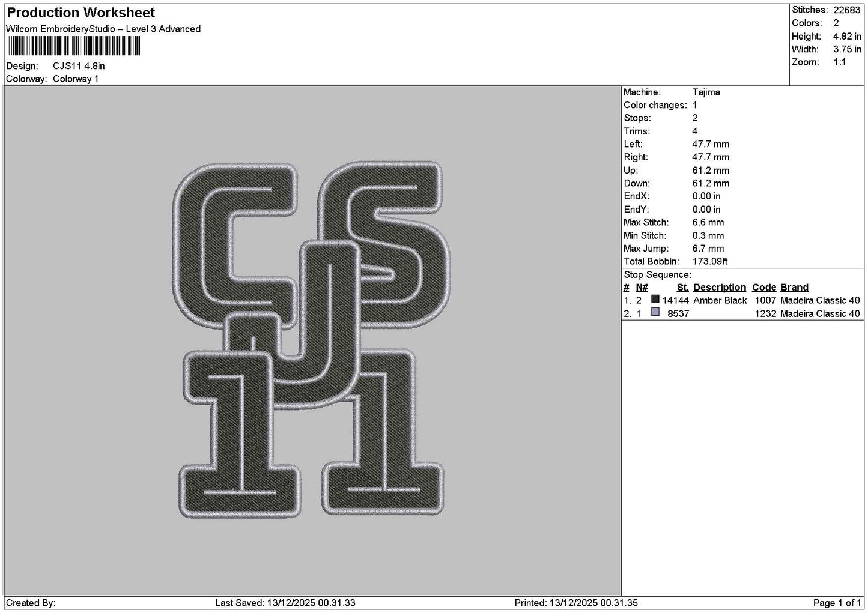Click the 'Max Jump:' value 6.7 mm
The image size is (868, 613).
tap(708, 249)
